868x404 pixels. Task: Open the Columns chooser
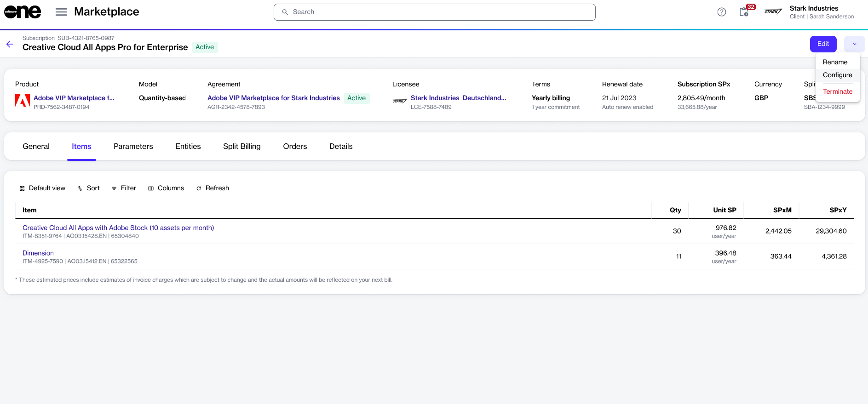[x=166, y=188]
